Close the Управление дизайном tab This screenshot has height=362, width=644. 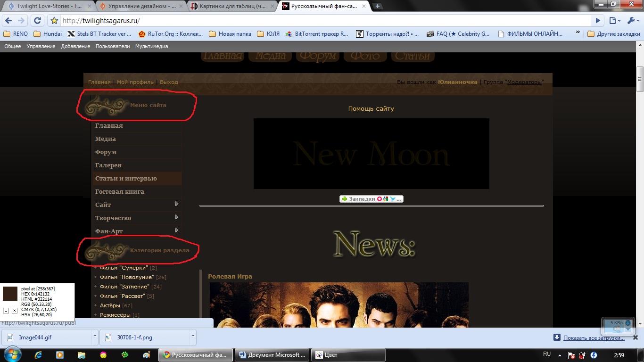pyautogui.click(x=180, y=6)
